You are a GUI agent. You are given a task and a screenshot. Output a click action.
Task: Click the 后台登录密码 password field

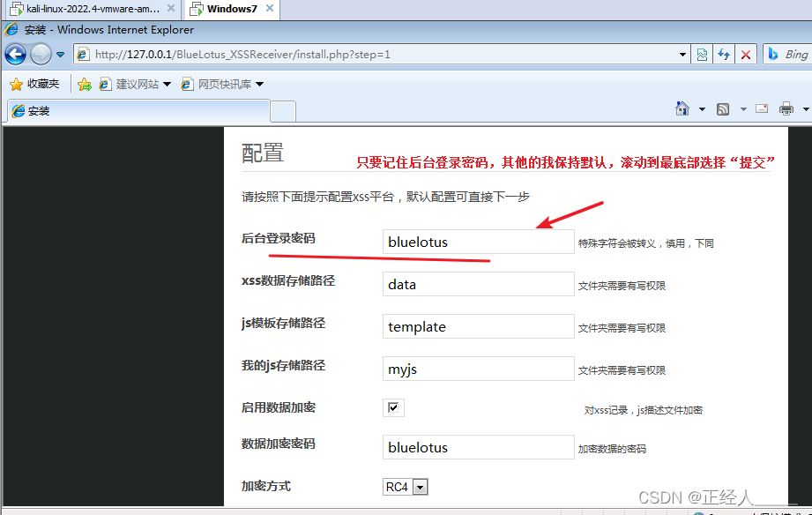pyautogui.click(x=479, y=242)
